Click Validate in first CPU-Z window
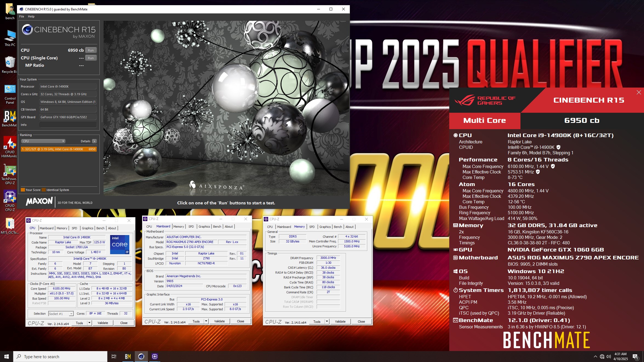 point(103,323)
